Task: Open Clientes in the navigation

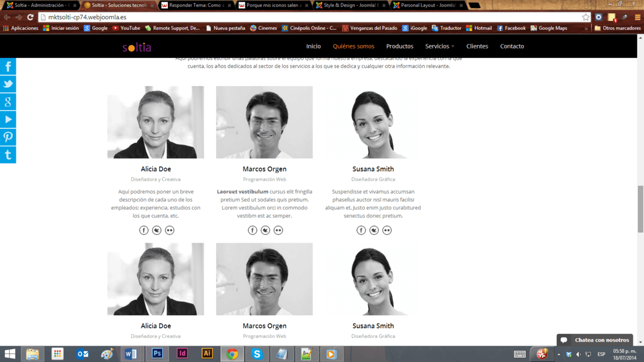Action: 477,46
